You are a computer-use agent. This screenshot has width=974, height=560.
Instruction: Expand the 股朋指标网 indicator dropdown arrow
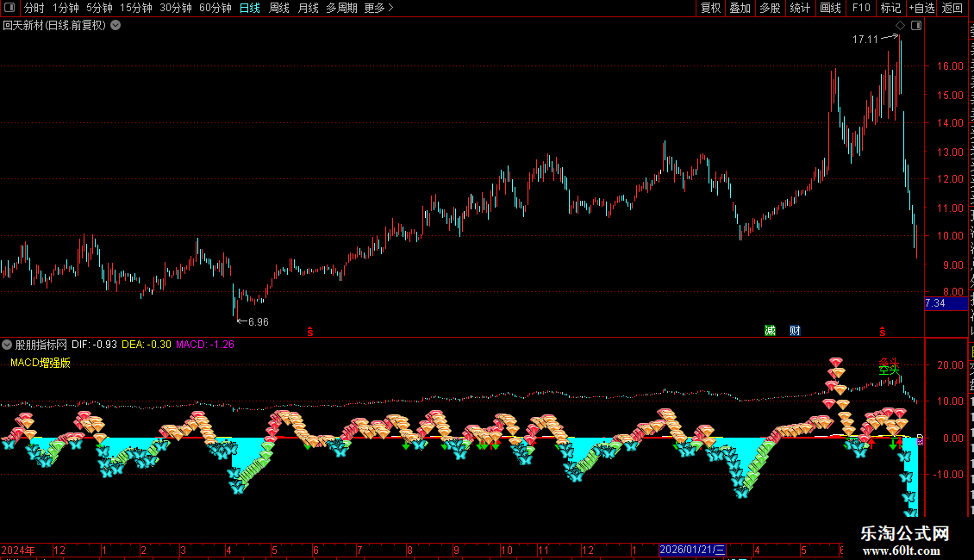point(7,345)
